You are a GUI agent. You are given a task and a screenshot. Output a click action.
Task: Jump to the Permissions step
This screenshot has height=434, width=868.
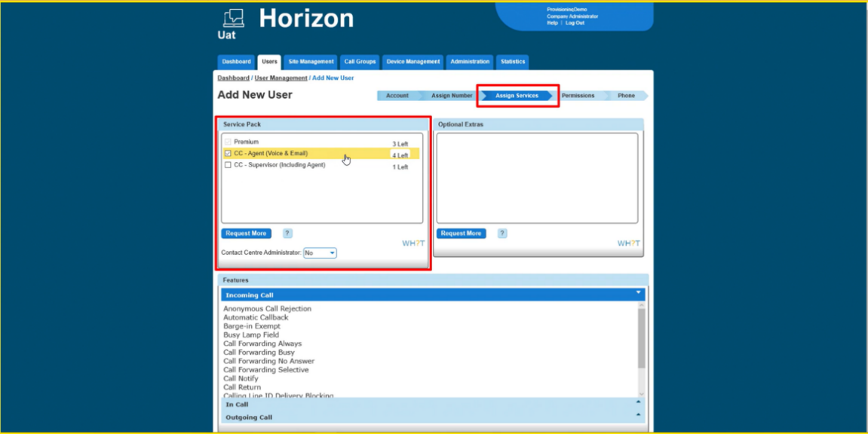click(x=578, y=96)
